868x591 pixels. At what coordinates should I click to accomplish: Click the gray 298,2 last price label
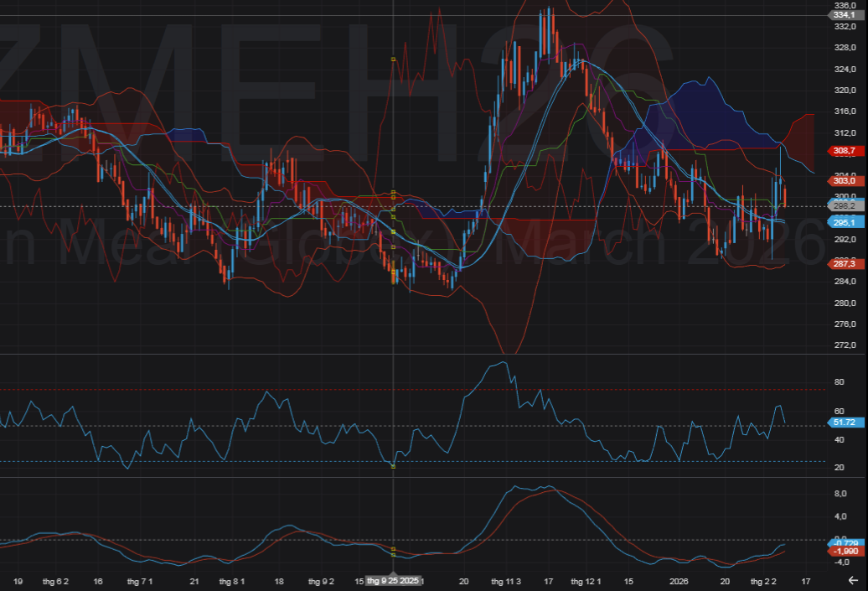click(844, 206)
